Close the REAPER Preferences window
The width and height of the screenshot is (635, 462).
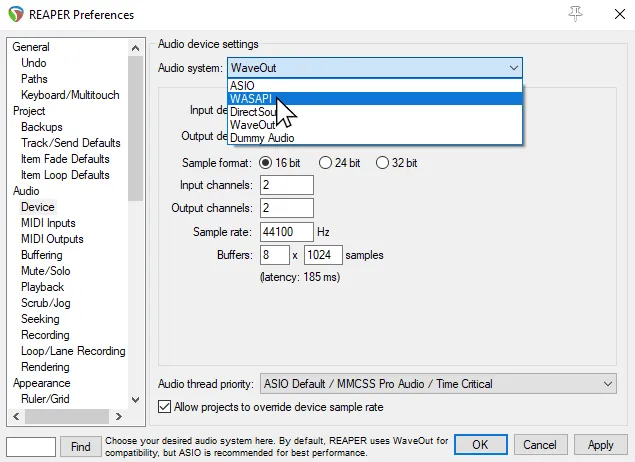[620, 14]
